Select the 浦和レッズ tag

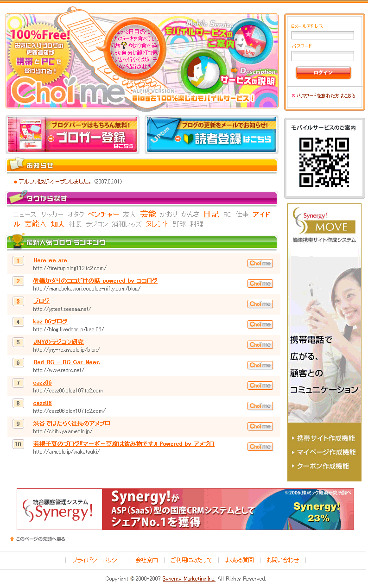[x=127, y=224]
